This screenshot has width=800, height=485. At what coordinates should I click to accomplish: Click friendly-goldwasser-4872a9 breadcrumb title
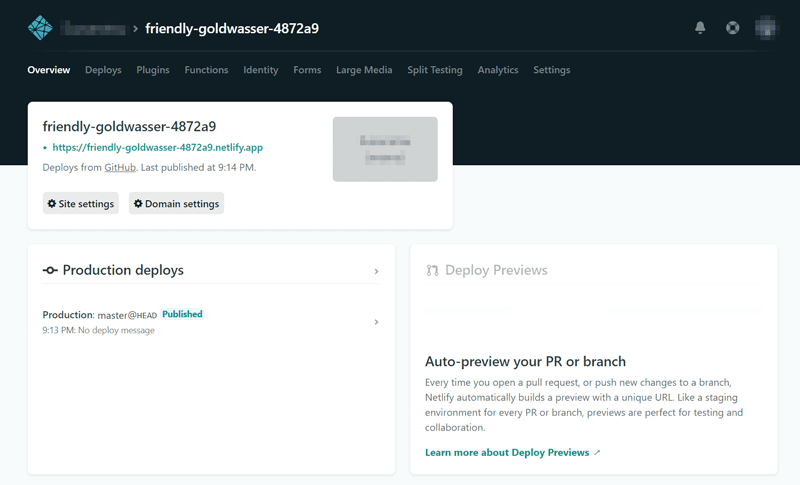(232, 29)
